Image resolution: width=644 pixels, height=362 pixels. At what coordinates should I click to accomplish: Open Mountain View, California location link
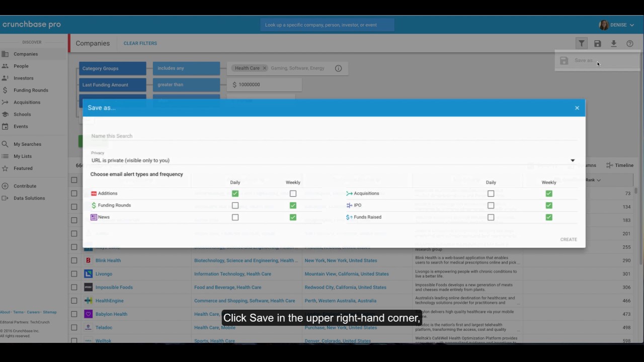[347, 274]
